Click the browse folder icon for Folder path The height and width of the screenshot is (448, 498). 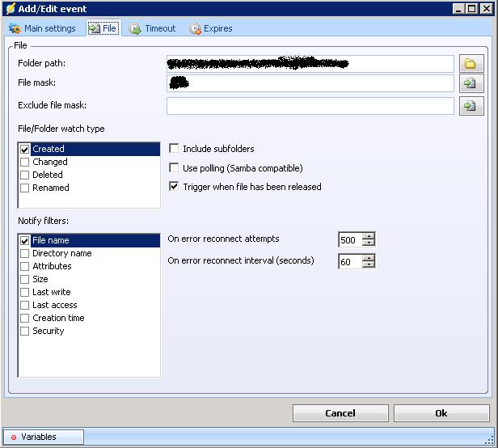[x=471, y=64]
